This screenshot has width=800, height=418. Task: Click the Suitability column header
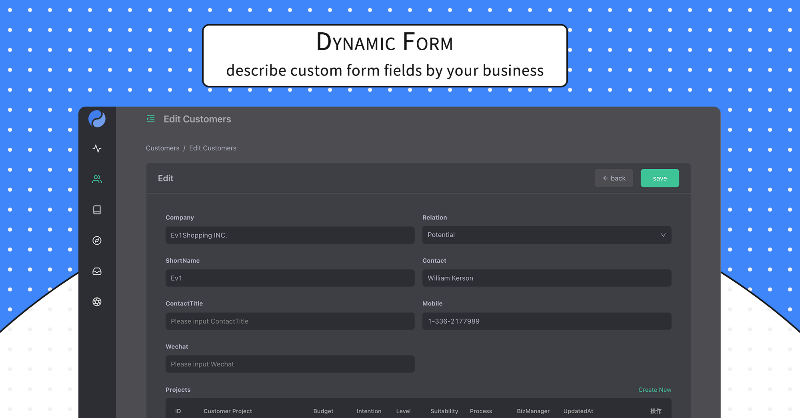click(444, 411)
